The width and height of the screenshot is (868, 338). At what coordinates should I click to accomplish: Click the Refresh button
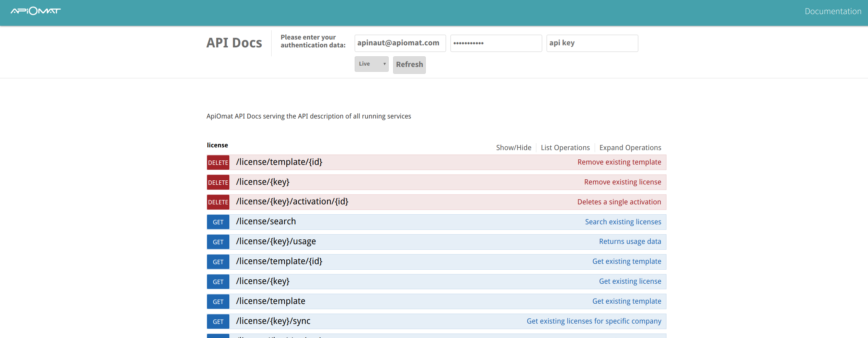409,65
